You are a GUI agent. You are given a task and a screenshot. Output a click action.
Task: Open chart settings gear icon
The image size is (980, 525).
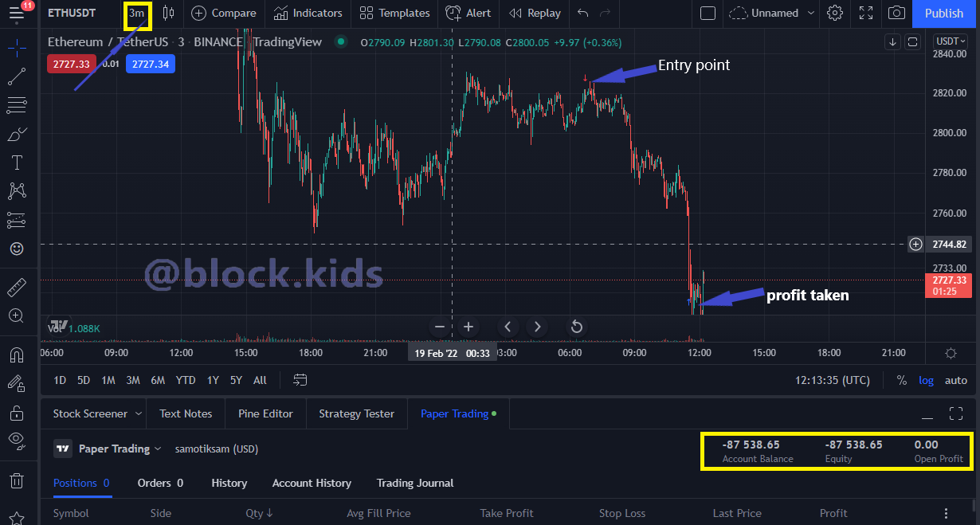coord(835,13)
